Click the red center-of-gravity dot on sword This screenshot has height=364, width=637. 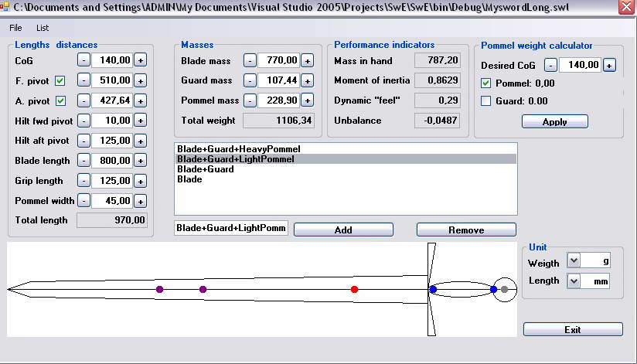(354, 289)
